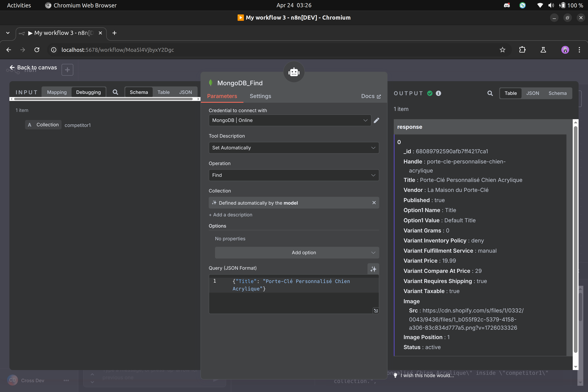Image resolution: width=588 pixels, height=392 pixels.
Task: Click the output panel vertical scrollbar
Action: coord(575,240)
